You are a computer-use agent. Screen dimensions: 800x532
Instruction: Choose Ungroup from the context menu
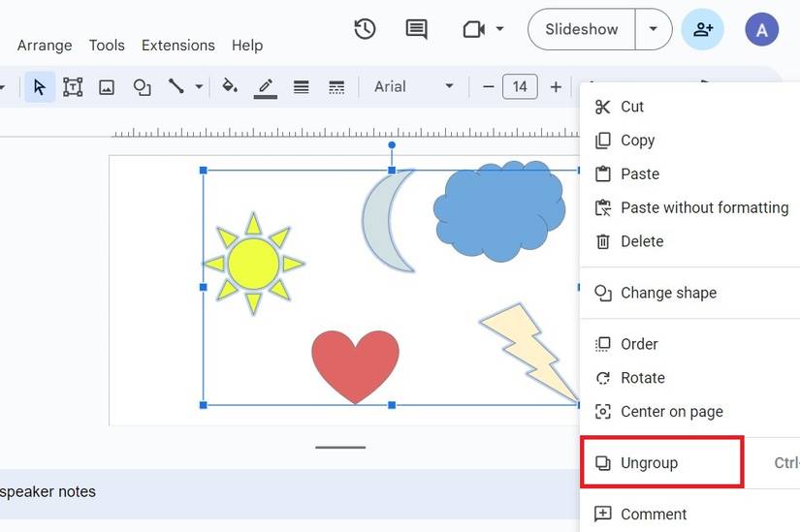click(689, 462)
